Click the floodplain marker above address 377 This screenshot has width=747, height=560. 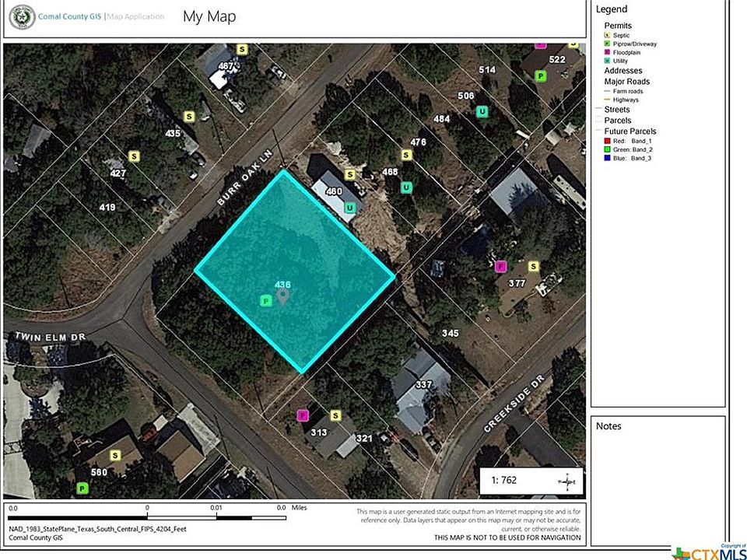tap(500, 266)
